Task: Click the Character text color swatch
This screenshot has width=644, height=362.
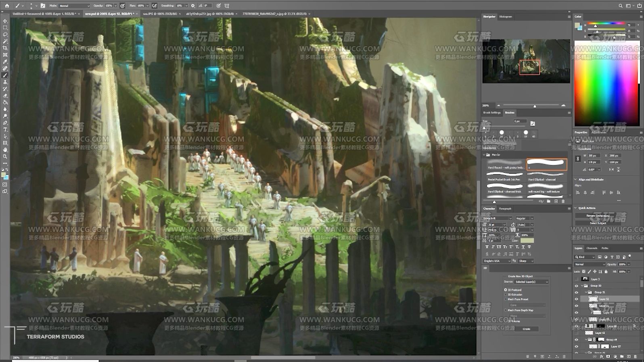Action: click(x=527, y=241)
